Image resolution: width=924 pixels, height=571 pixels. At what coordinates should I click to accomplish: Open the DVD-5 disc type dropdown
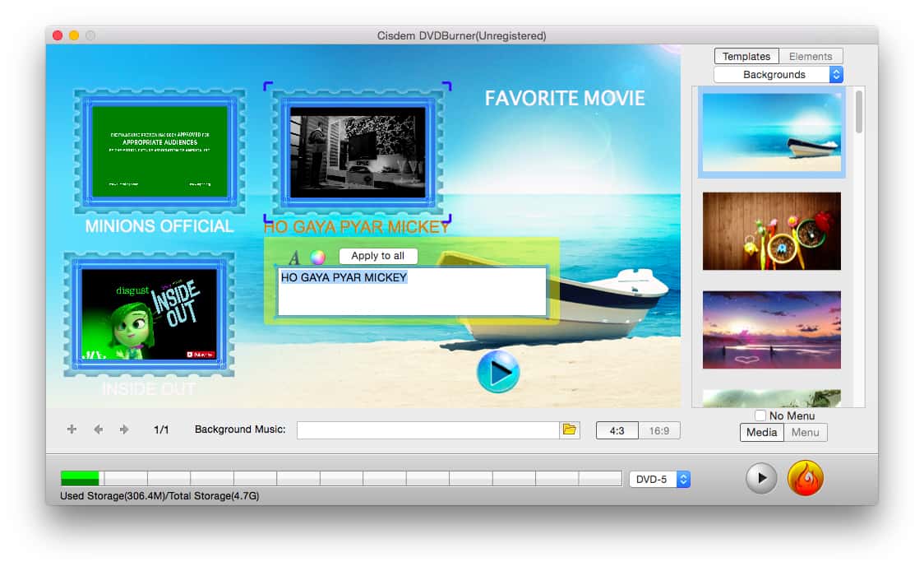(x=659, y=479)
